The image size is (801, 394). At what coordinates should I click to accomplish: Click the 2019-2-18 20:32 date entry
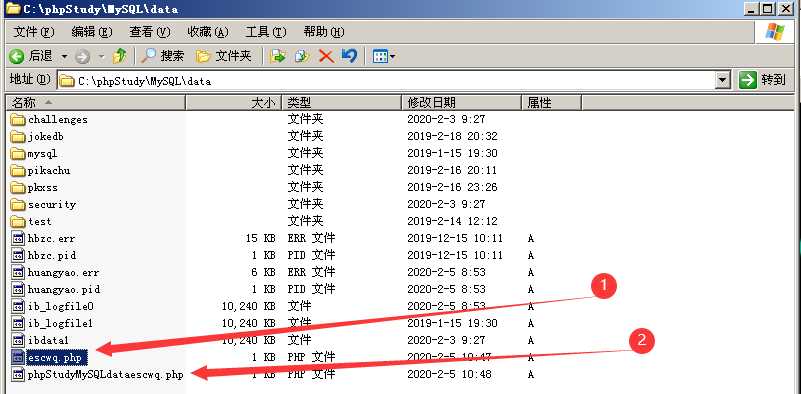pyautogui.click(x=452, y=136)
